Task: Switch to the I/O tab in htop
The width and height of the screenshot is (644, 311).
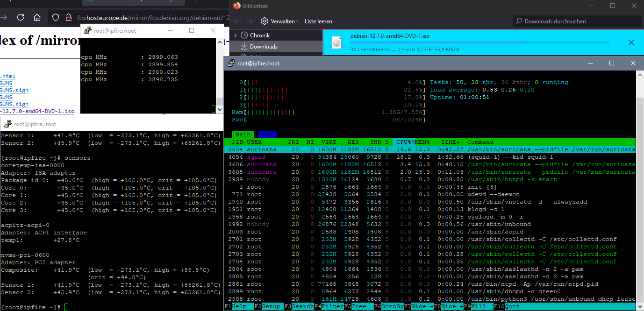Action: pyautogui.click(x=267, y=134)
